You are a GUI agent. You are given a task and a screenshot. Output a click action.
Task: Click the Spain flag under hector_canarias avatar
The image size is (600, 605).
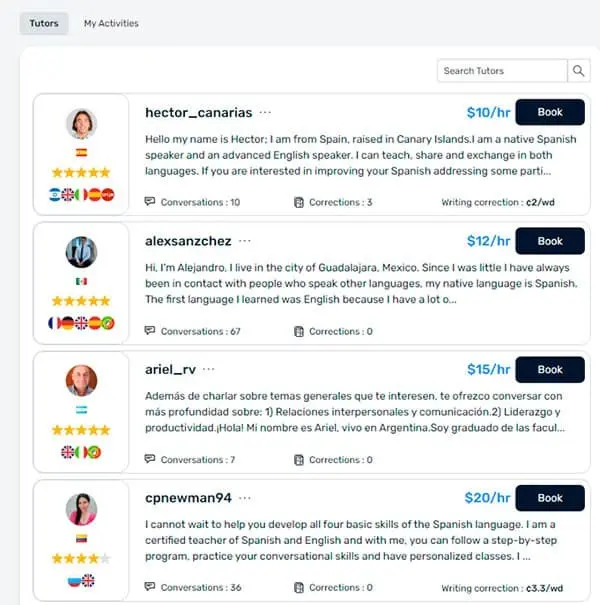[x=81, y=153]
